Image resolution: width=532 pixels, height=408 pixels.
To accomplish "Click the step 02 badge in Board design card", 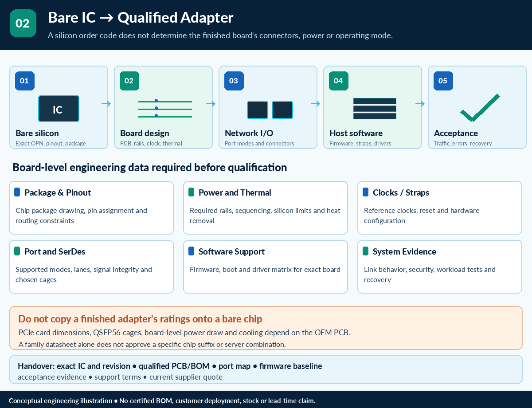I will tap(129, 81).
